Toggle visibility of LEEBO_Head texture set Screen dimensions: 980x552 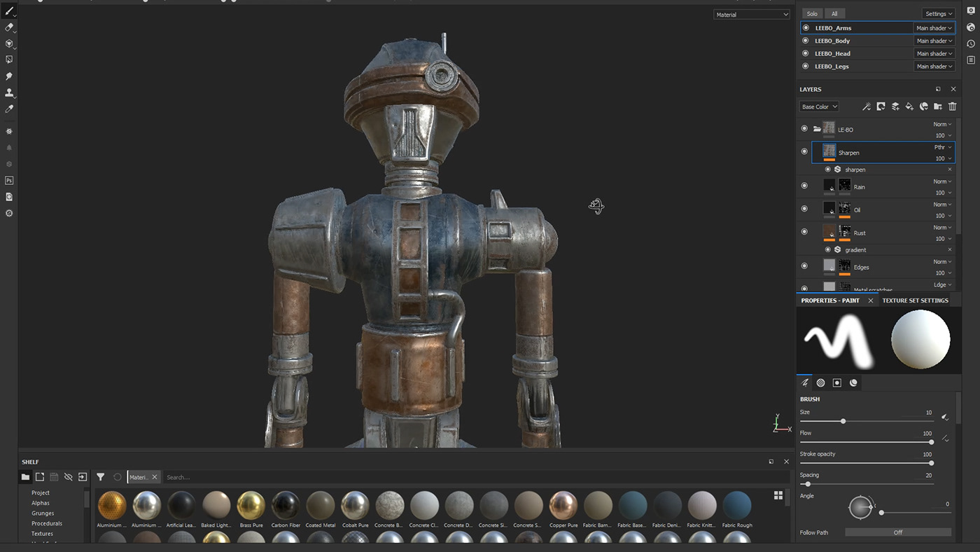pyautogui.click(x=806, y=53)
